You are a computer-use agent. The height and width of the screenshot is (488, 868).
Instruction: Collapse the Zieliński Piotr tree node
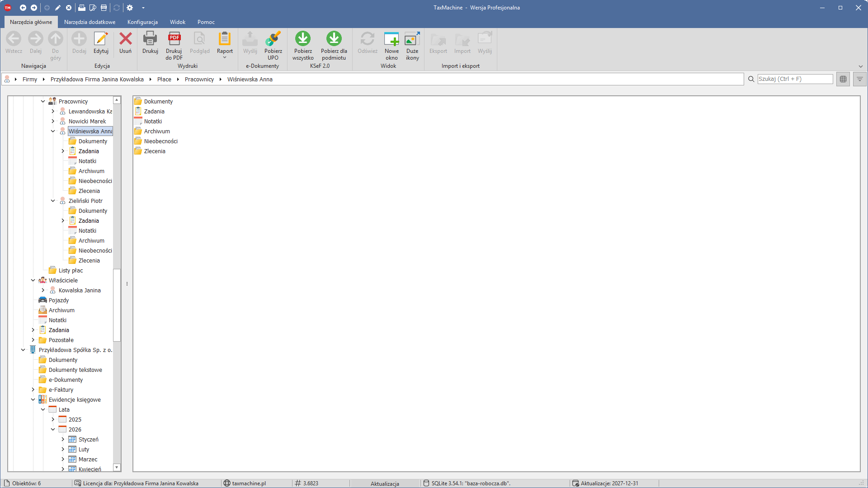[x=53, y=201]
